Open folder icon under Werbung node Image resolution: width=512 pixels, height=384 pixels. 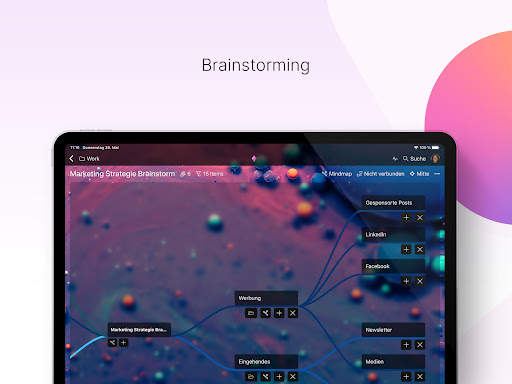(x=251, y=313)
